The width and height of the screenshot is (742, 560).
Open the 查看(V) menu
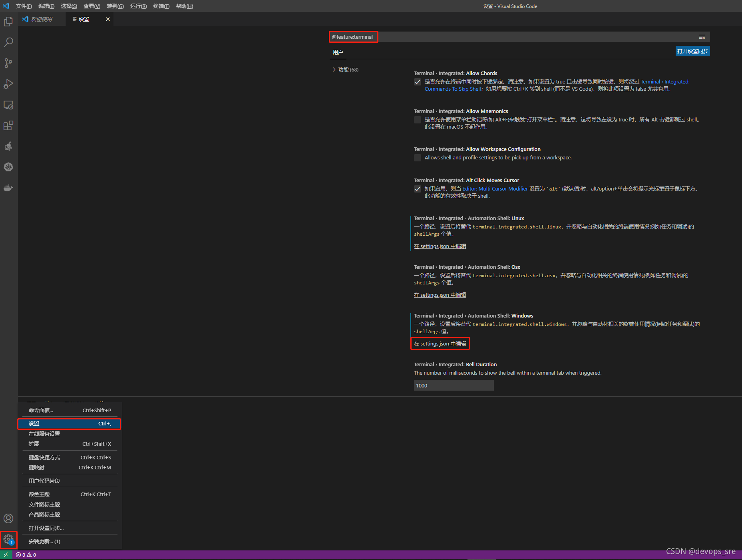(x=92, y=6)
